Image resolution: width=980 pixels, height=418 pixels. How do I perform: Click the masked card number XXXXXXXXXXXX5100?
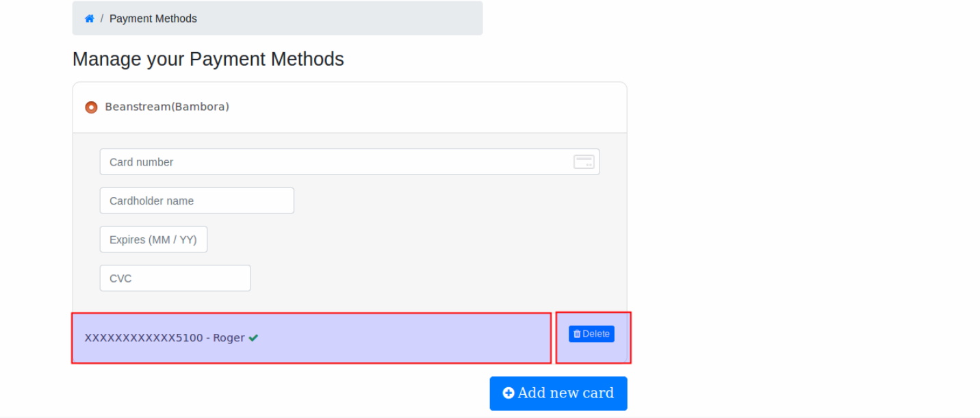(144, 338)
